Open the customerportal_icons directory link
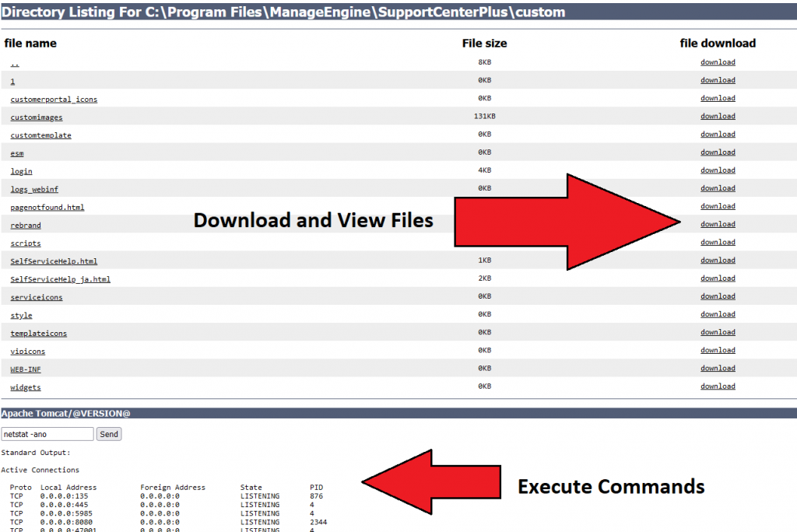Viewport: 797px width, 532px height. (x=53, y=99)
